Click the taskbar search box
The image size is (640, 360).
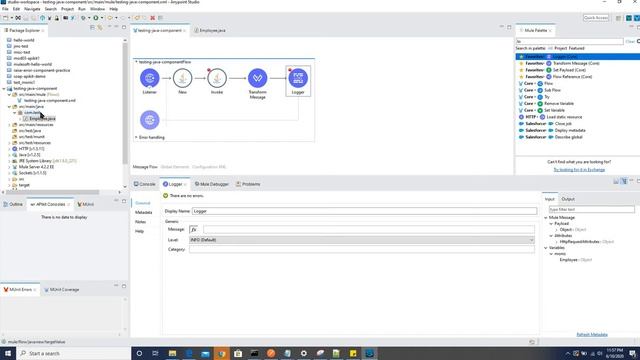tap(73, 353)
